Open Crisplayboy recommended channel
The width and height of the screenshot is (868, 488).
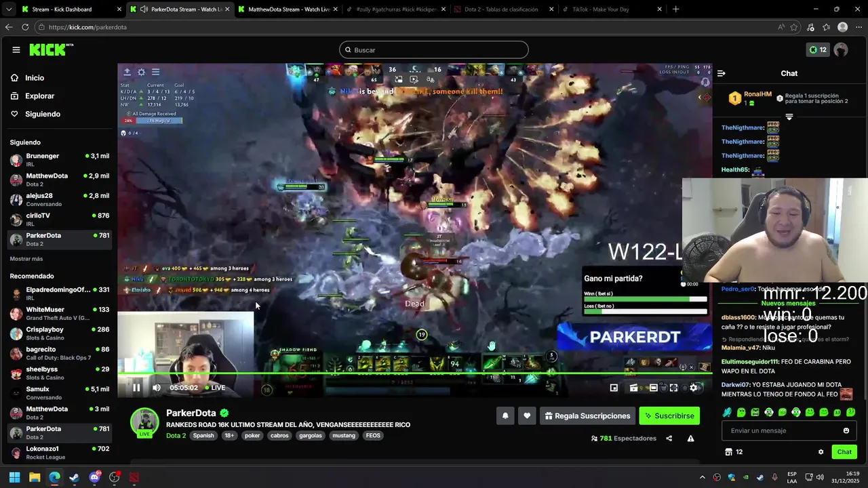60,333
